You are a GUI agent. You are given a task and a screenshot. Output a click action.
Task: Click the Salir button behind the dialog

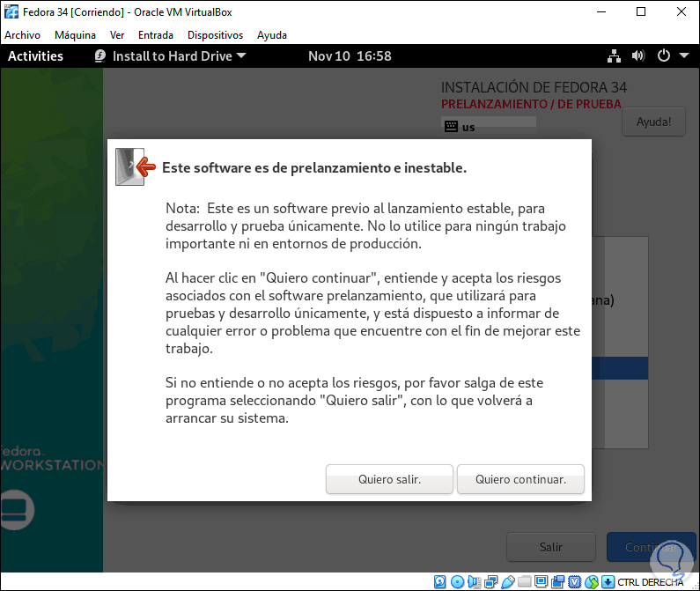click(551, 547)
